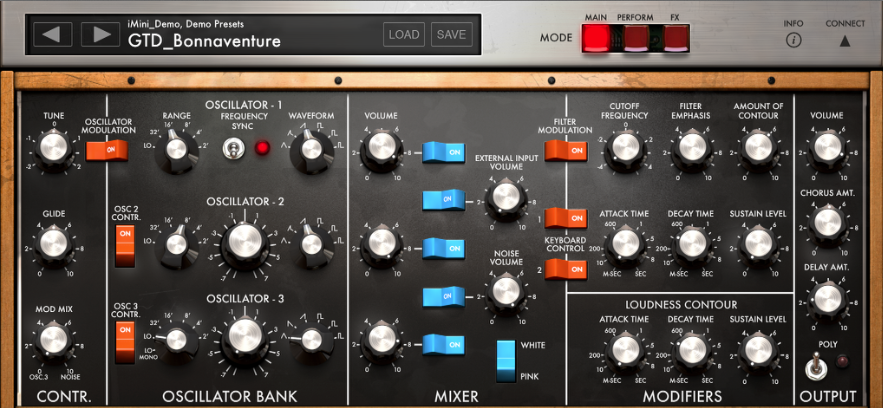Click Oscillator 3 Range knob
Image resolution: width=883 pixels, height=408 pixels.
click(177, 340)
